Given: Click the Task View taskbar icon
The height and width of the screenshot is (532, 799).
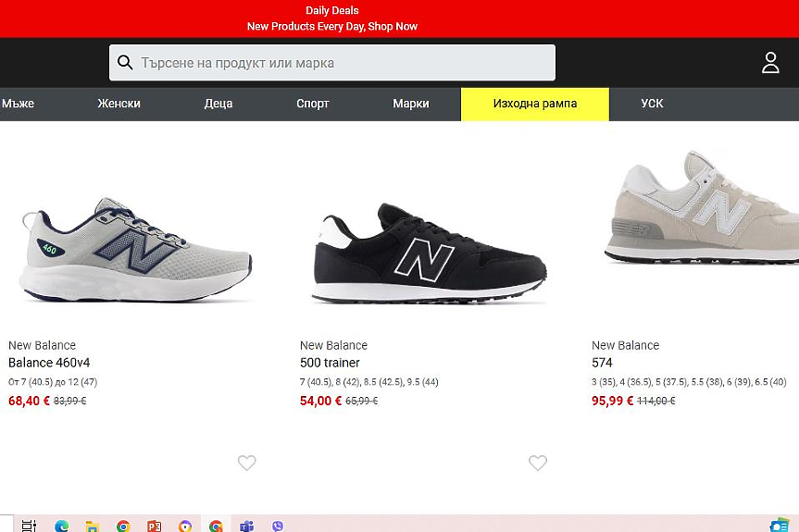Looking at the screenshot, I should coord(29,526).
